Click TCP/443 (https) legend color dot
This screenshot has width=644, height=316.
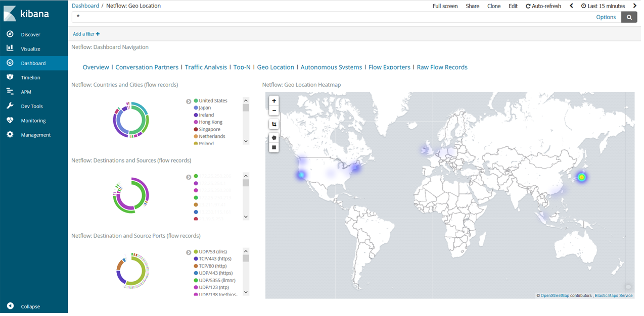pos(196,259)
